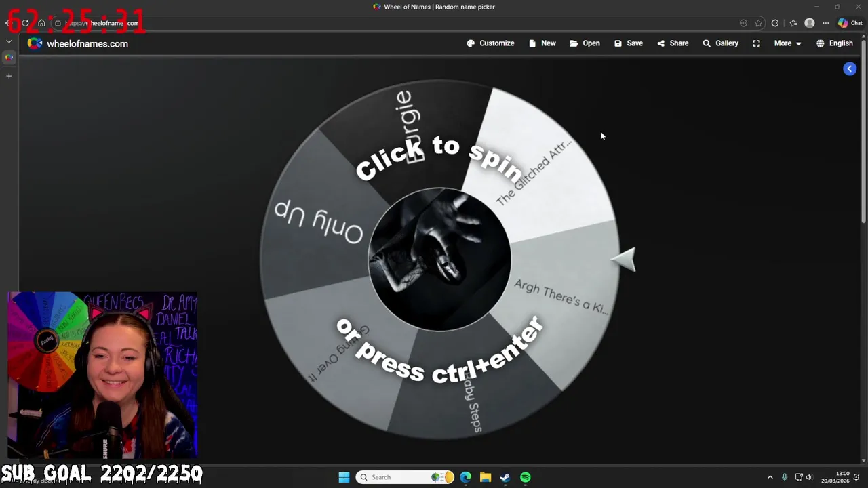Screen dimensions: 868x488
Task: Show the side panel with blue arrow
Action: 850,68
